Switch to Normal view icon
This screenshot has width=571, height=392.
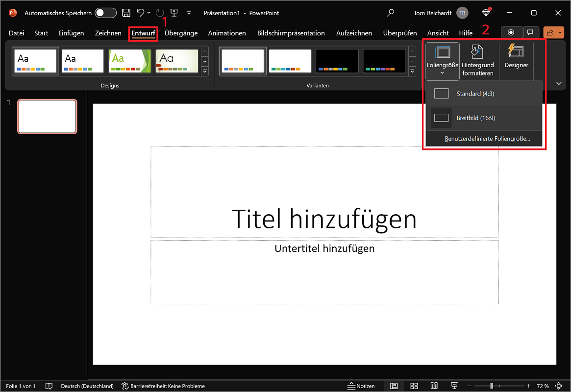(394, 386)
